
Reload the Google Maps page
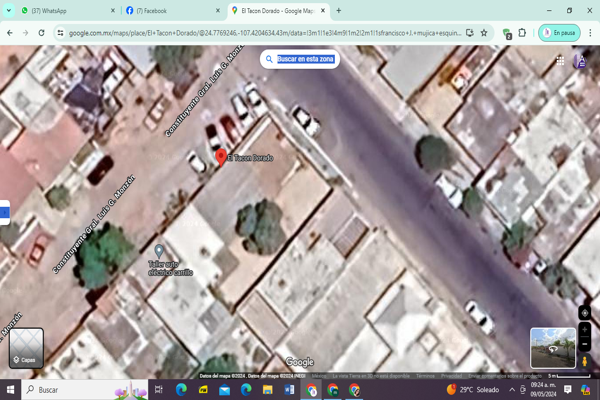click(41, 33)
